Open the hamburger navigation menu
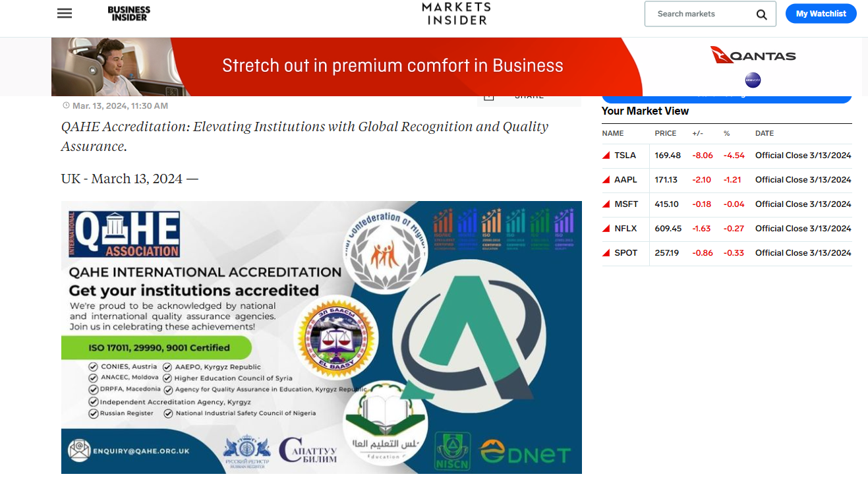The height and width of the screenshot is (493, 868). (x=65, y=13)
